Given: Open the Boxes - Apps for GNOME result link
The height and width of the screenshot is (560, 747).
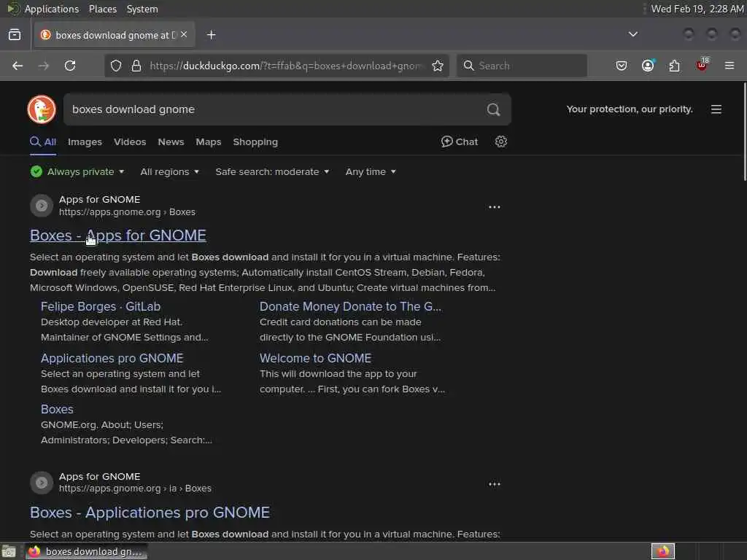Looking at the screenshot, I should click(118, 236).
